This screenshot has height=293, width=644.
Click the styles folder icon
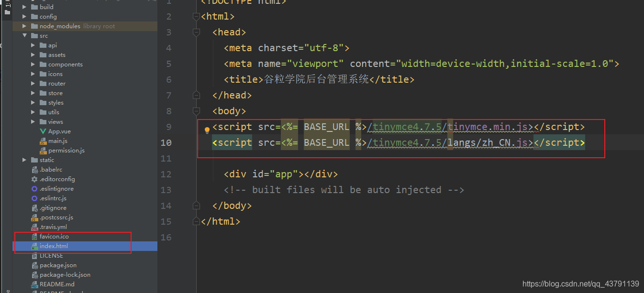43,103
